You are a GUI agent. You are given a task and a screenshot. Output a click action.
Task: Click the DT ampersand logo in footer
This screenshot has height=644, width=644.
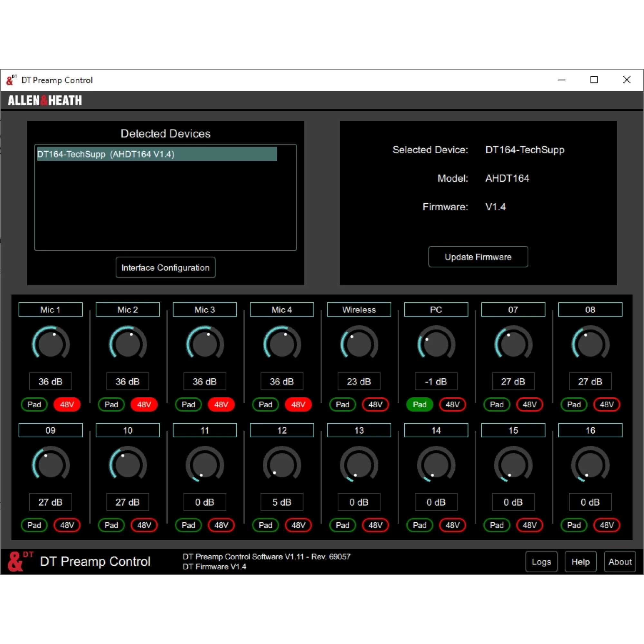(20, 561)
